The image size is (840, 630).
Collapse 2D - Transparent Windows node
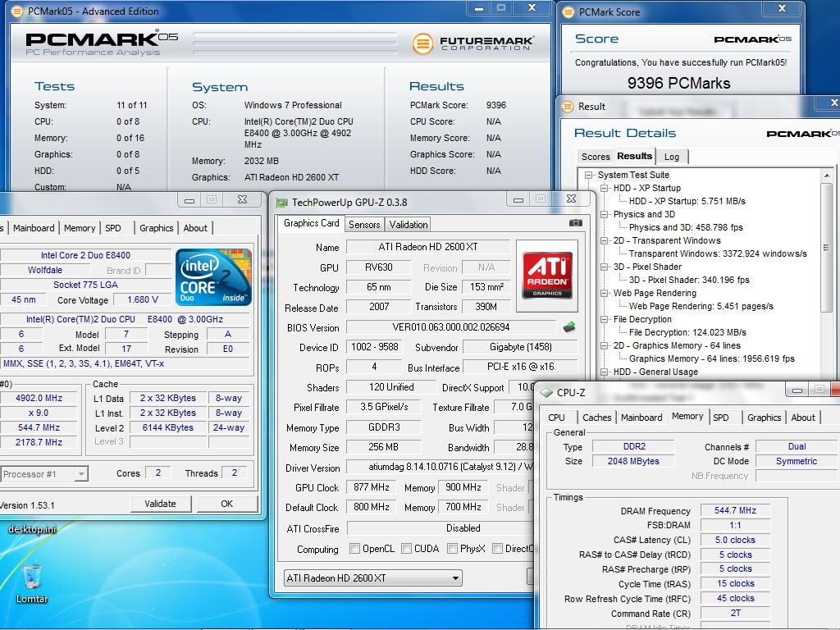(x=605, y=240)
